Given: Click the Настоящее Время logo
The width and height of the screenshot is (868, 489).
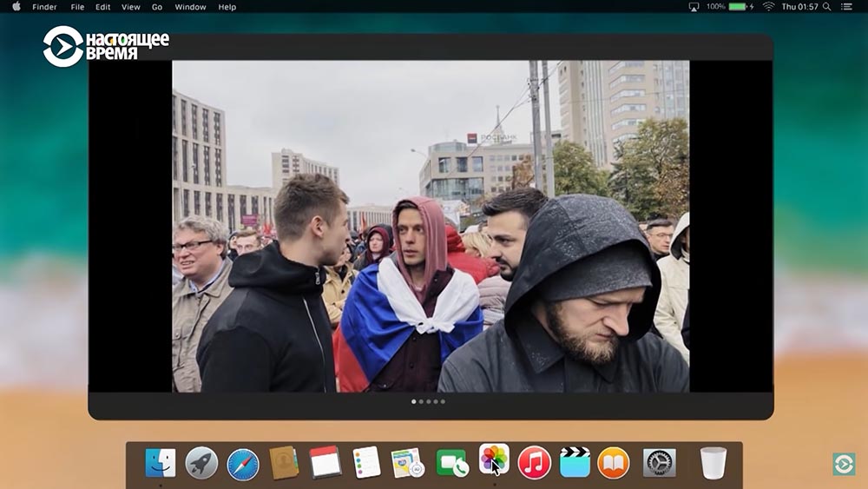Looking at the screenshot, I should pyautogui.click(x=106, y=46).
